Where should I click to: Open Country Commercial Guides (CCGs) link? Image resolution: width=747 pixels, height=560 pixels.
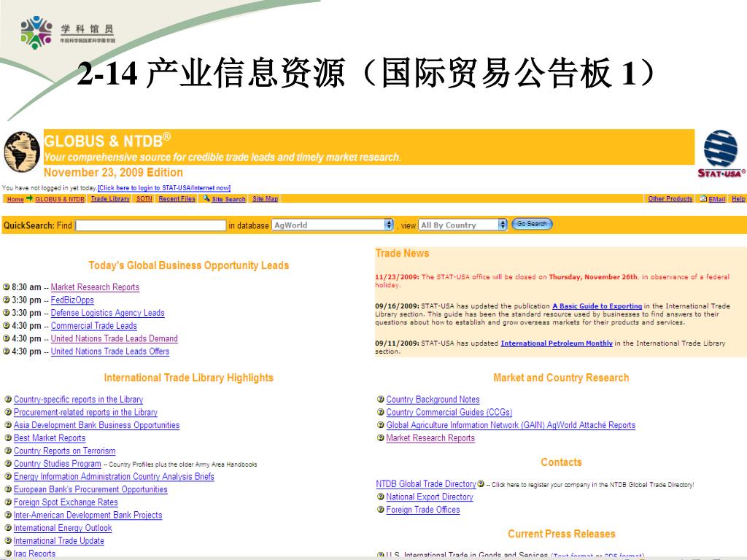click(449, 413)
